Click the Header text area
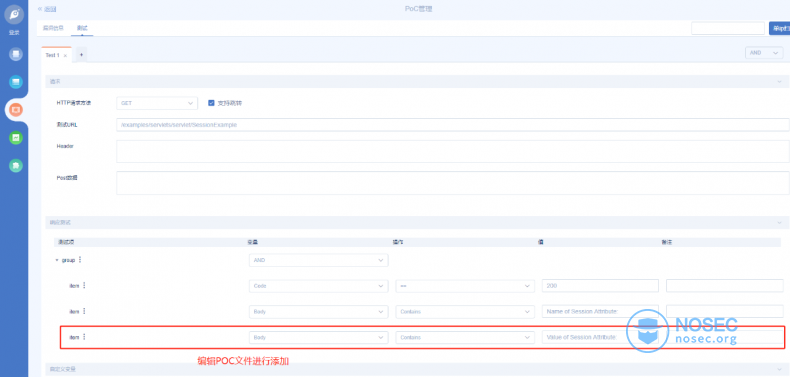 (452, 151)
